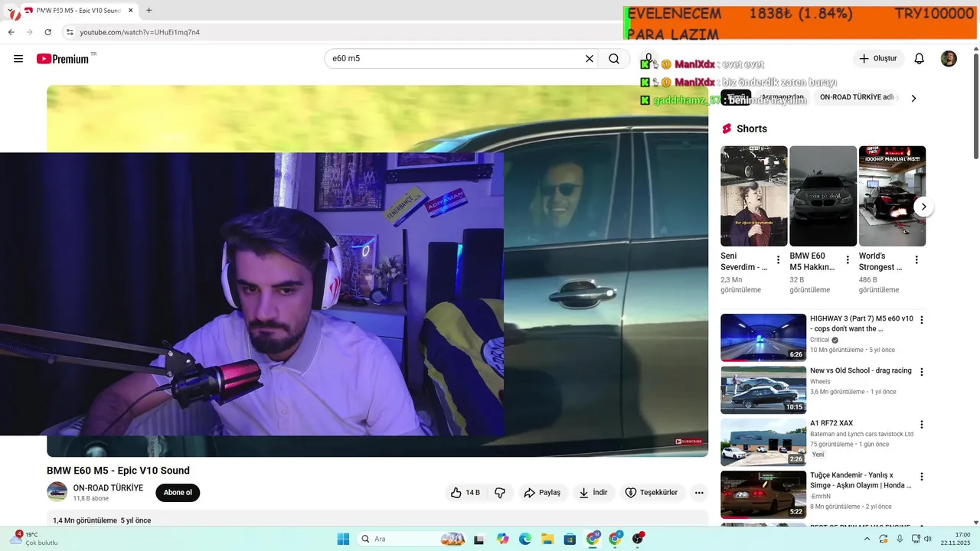Viewport: 980px width, 551px height.
Task: Open the YouTube hamburger guide menu
Action: [18, 59]
